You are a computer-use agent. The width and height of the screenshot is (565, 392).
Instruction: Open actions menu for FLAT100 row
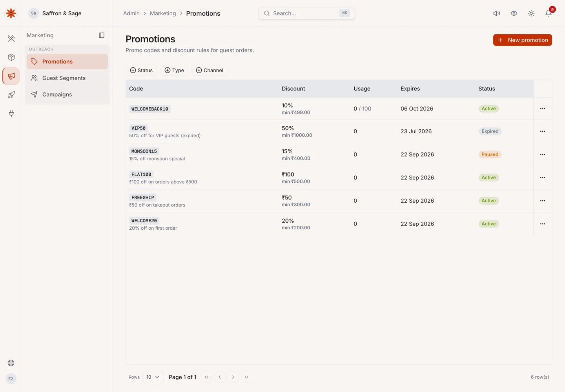(543, 178)
